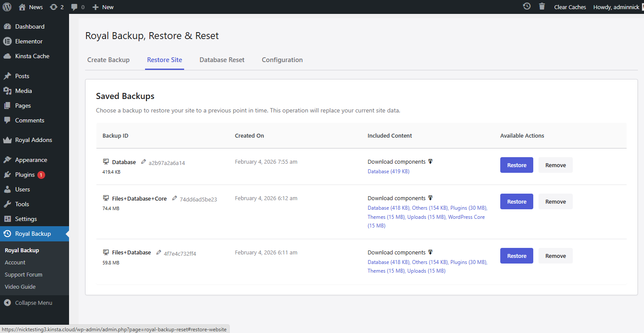Click pencil edit icon beside 74dd6ad5be23
This screenshot has height=333, width=644.
[x=175, y=198]
